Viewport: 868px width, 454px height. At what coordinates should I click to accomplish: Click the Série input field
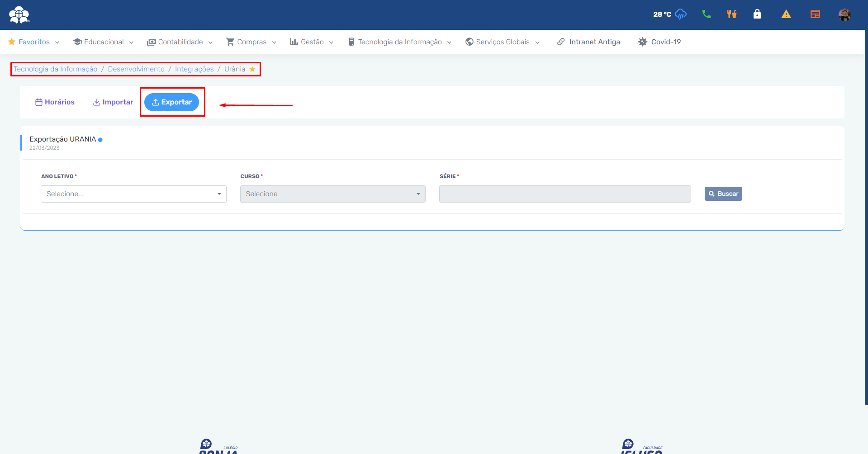click(x=564, y=194)
